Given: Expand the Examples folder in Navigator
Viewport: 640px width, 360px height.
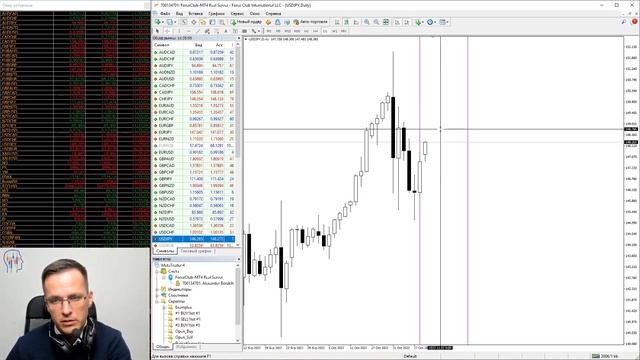Looking at the screenshot, I should click(164, 307).
